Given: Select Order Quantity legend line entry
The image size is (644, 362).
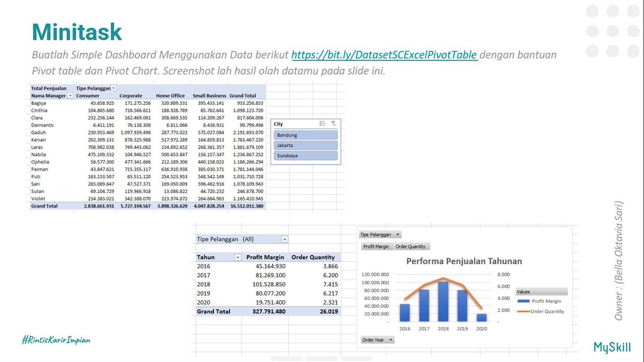Looking at the screenshot, I should [540, 311].
